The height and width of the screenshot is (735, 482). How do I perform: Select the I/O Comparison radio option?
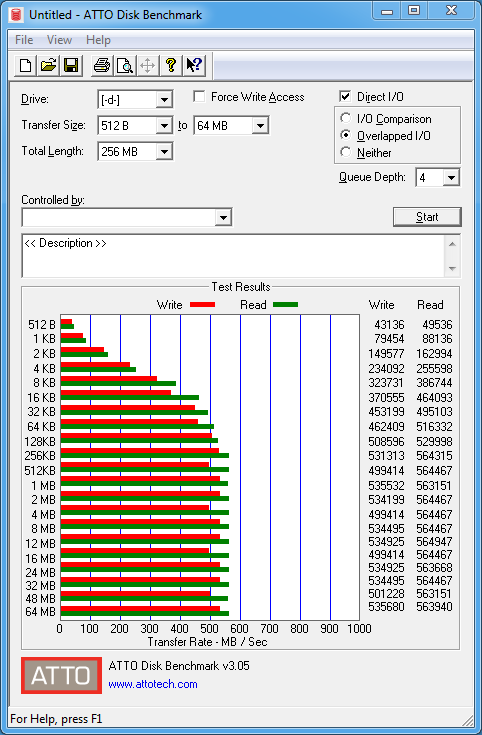click(x=346, y=118)
